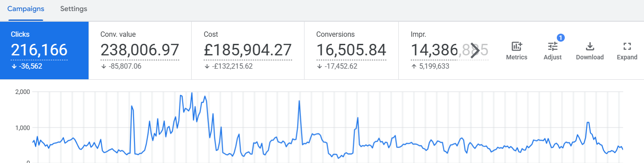Click the £185,904.27 cost figure
644x163 pixels.
point(248,50)
